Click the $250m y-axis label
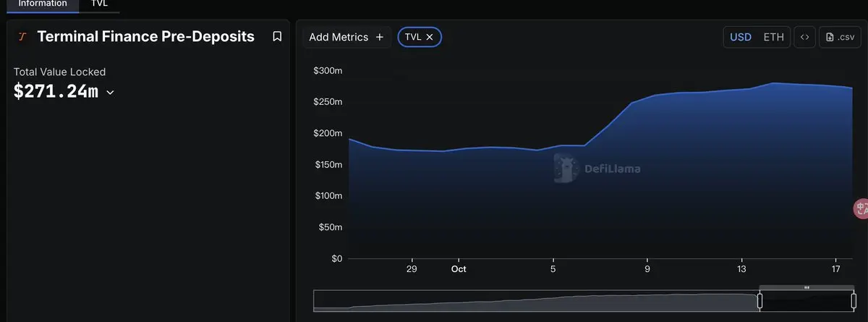868x322 pixels. coord(328,101)
